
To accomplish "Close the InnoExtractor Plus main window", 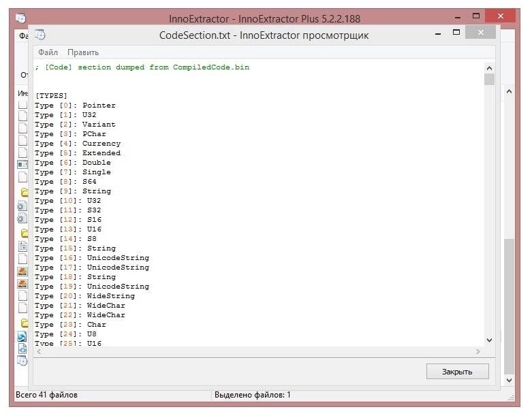I will coord(500,16).
